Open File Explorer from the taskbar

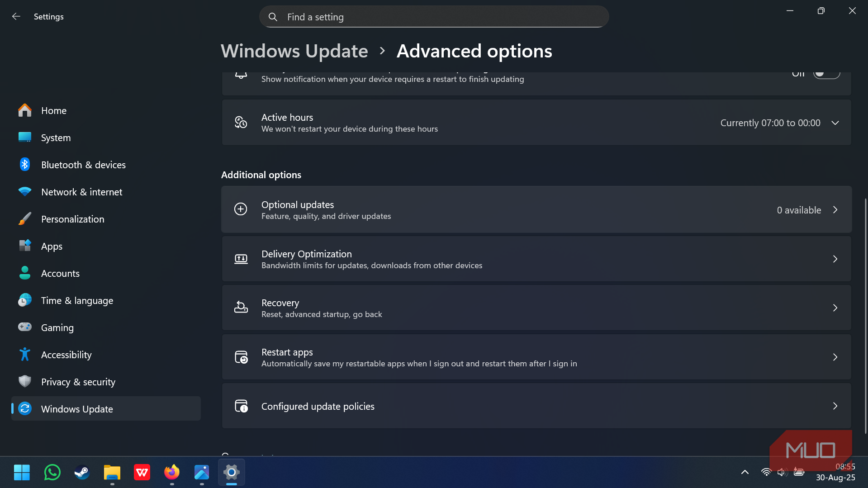[x=112, y=473]
